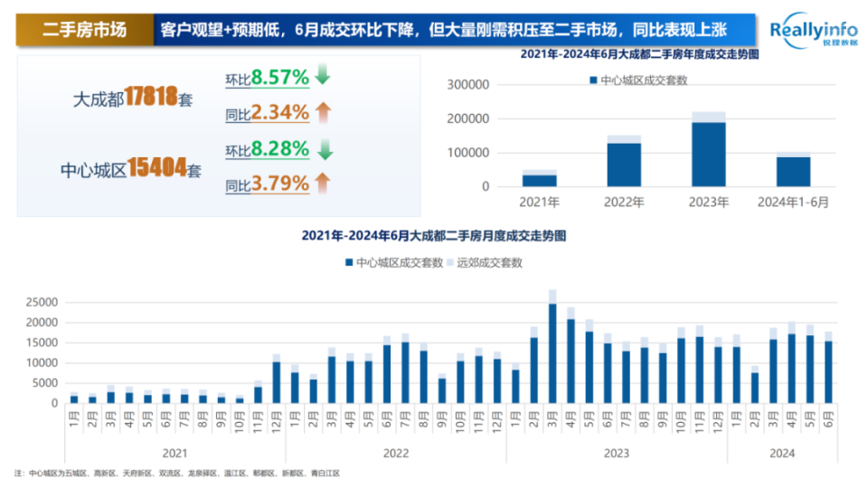Click the June 2024 monthly bar
868x488 pixels.
(x=828, y=368)
